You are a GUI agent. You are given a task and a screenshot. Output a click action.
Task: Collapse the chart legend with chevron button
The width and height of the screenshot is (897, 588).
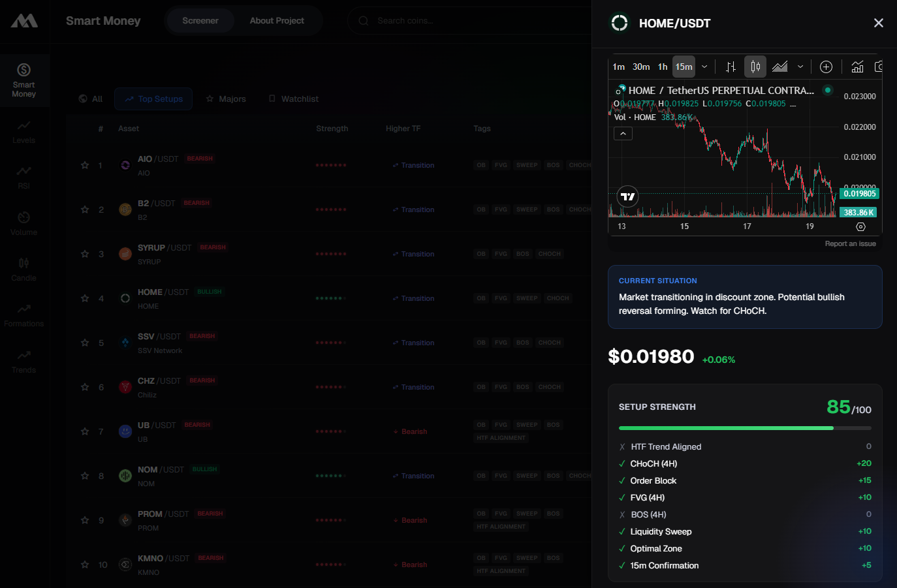[x=623, y=134]
